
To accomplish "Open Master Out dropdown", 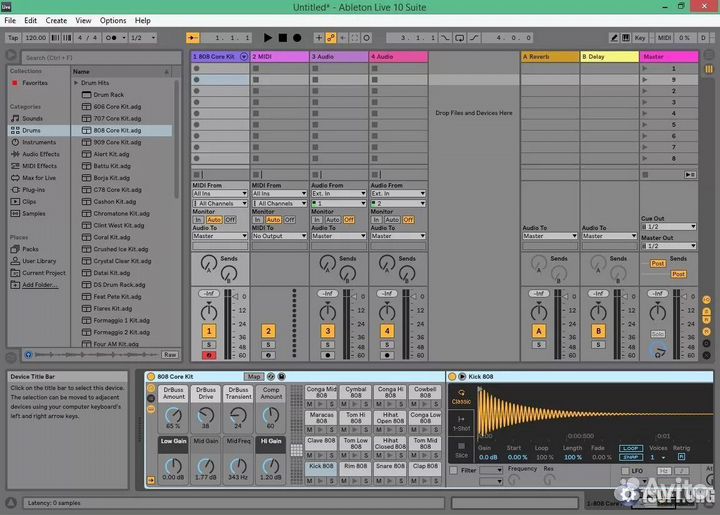I will 669,246.
